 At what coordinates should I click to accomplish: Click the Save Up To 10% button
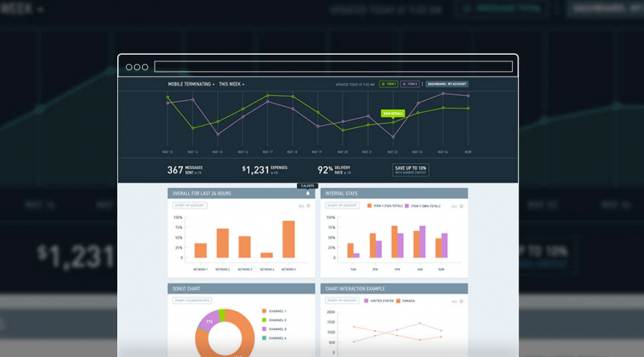click(411, 170)
